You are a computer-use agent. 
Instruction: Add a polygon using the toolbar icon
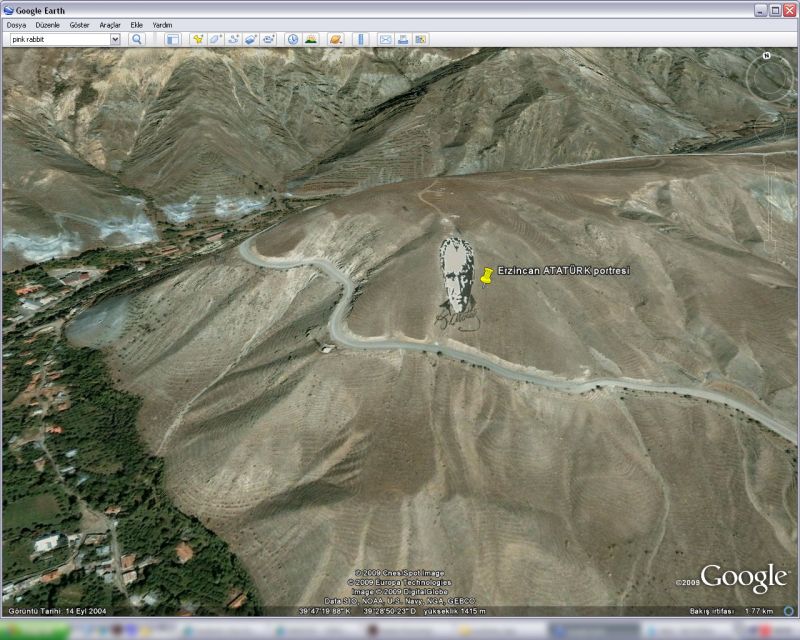(x=215, y=39)
